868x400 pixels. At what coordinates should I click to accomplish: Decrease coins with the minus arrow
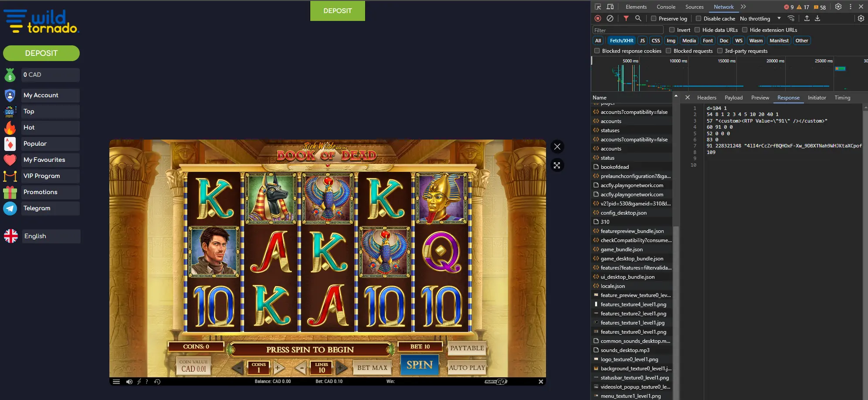click(237, 368)
